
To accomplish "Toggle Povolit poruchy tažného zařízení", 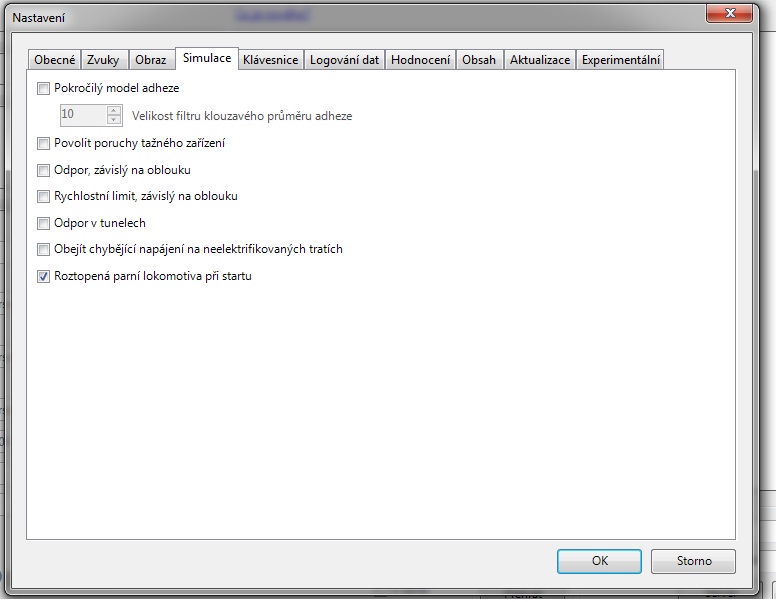I will (x=43, y=143).
